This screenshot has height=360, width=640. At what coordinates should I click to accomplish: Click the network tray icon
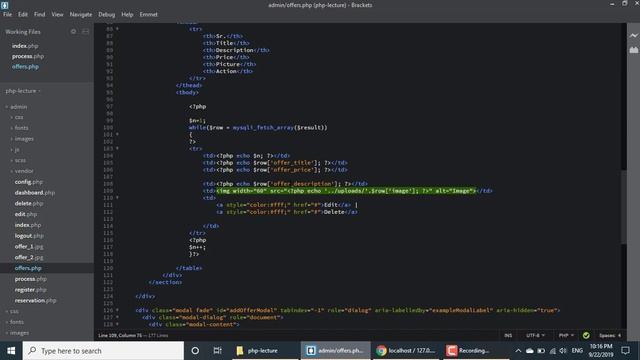click(x=552, y=351)
